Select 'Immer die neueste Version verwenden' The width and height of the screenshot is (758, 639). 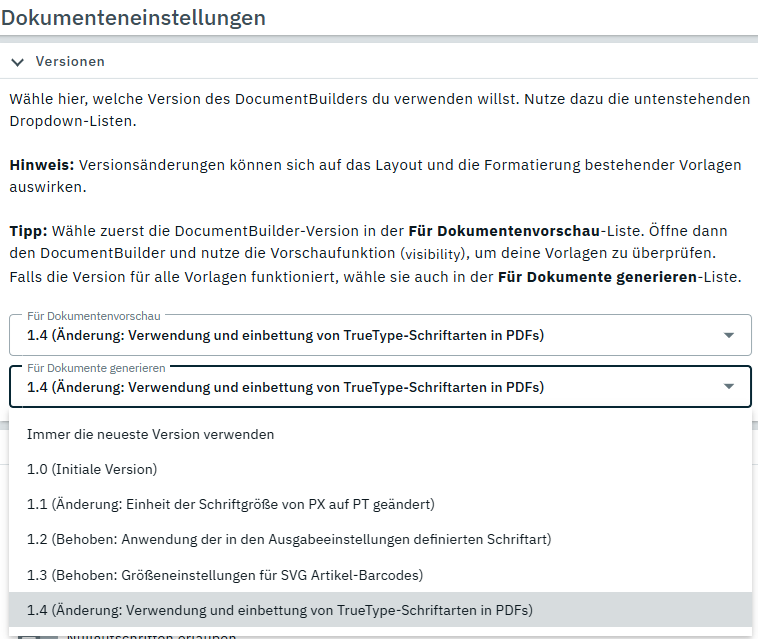[x=150, y=434]
